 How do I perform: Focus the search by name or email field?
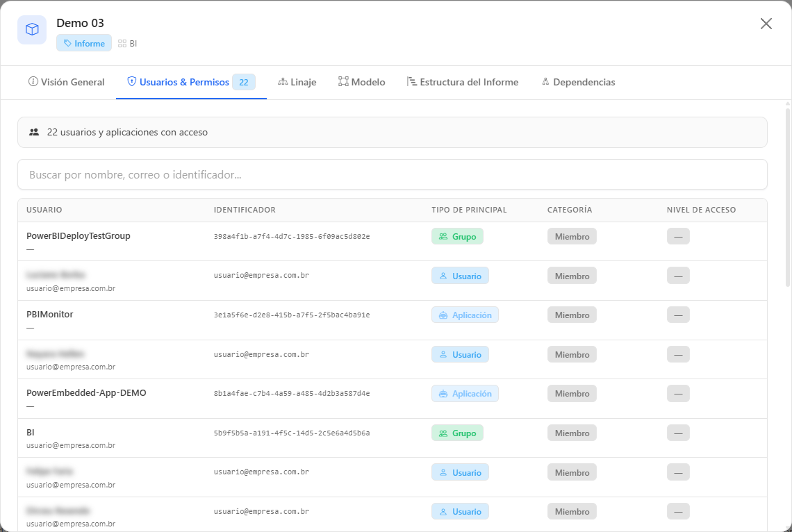393,174
